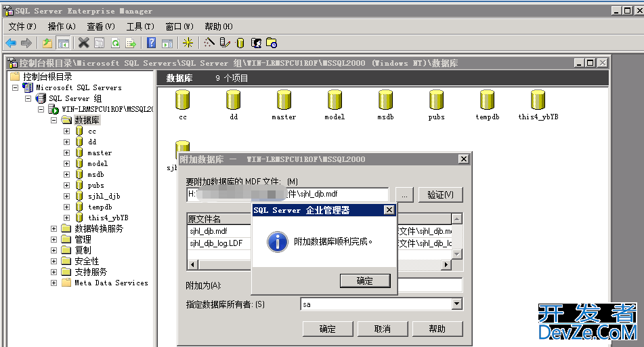The width and height of the screenshot is (644, 347).
Task: Collapse the SQL Server 组 tree node
Action: point(28,98)
